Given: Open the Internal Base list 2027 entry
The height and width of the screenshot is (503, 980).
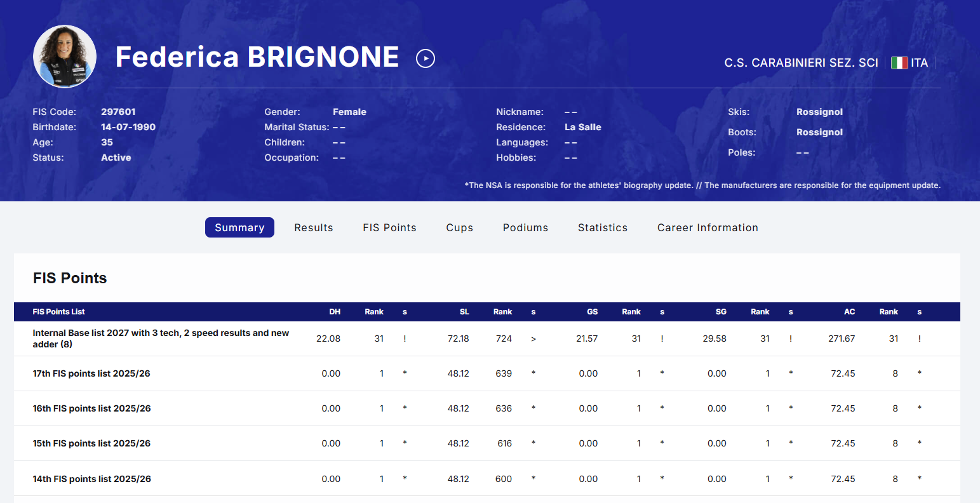Looking at the screenshot, I should pos(161,339).
